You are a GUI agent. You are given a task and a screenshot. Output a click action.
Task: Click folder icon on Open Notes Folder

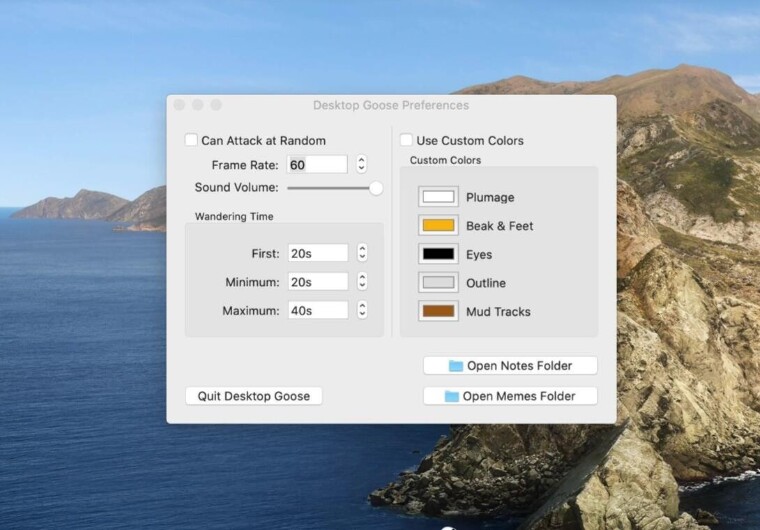(x=456, y=366)
